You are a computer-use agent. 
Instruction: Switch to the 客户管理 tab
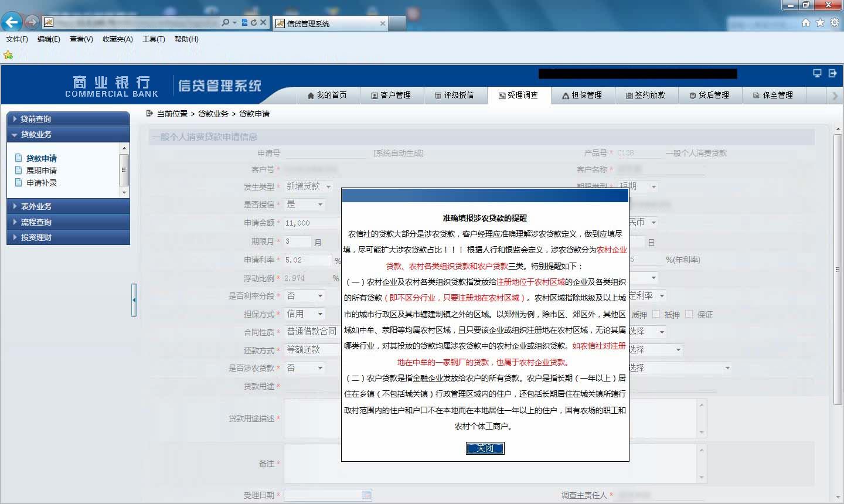coord(391,95)
